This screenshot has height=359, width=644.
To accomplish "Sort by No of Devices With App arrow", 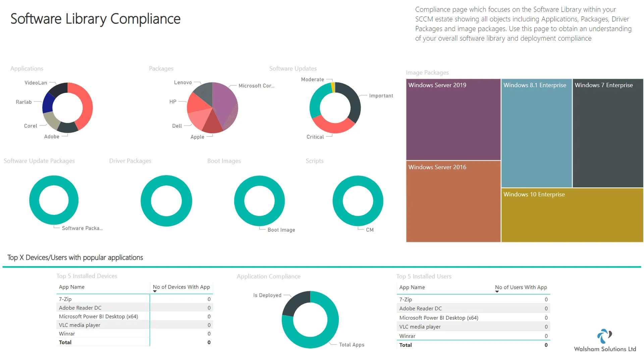I will (x=155, y=291).
